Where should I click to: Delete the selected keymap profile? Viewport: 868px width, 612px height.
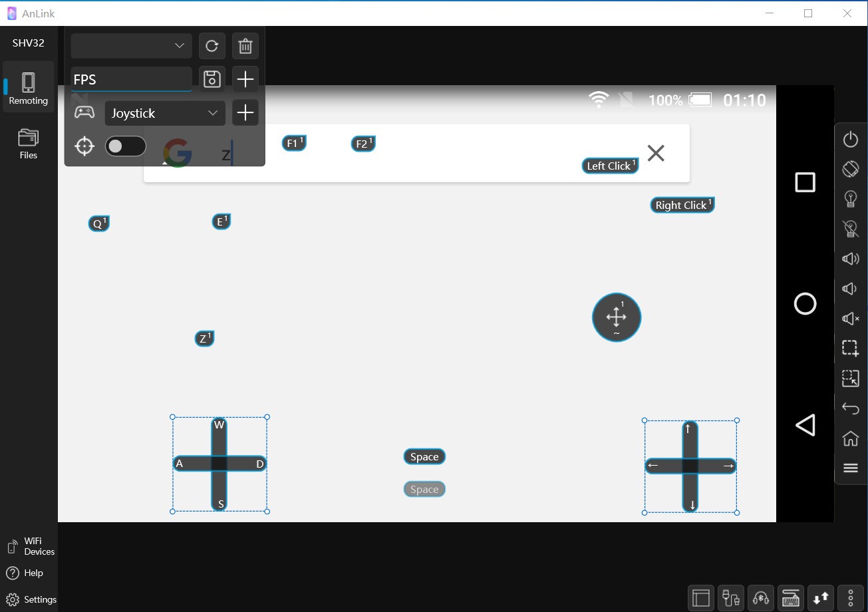coord(245,46)
